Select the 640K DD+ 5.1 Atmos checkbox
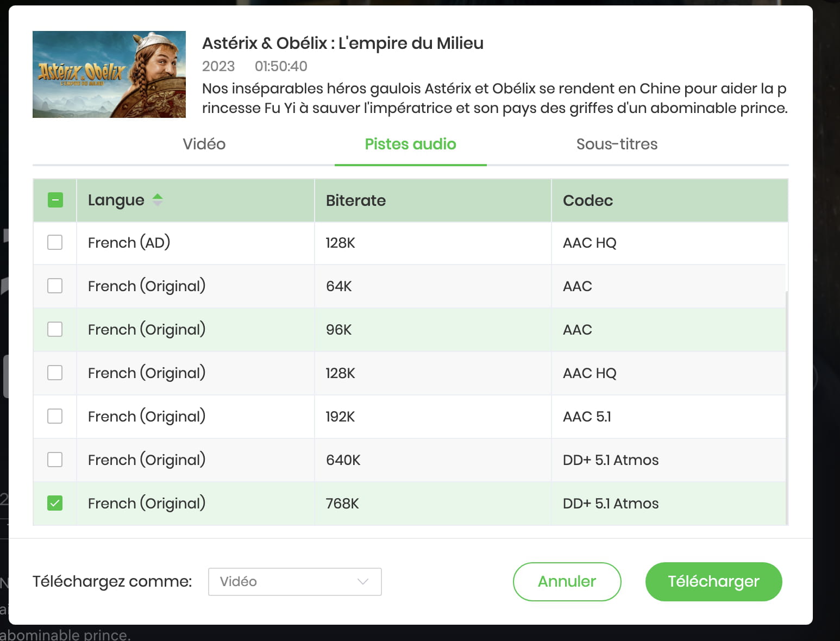The height and width of the screenshot is (641, 840). pyautogui.click(x=55, y=460)
